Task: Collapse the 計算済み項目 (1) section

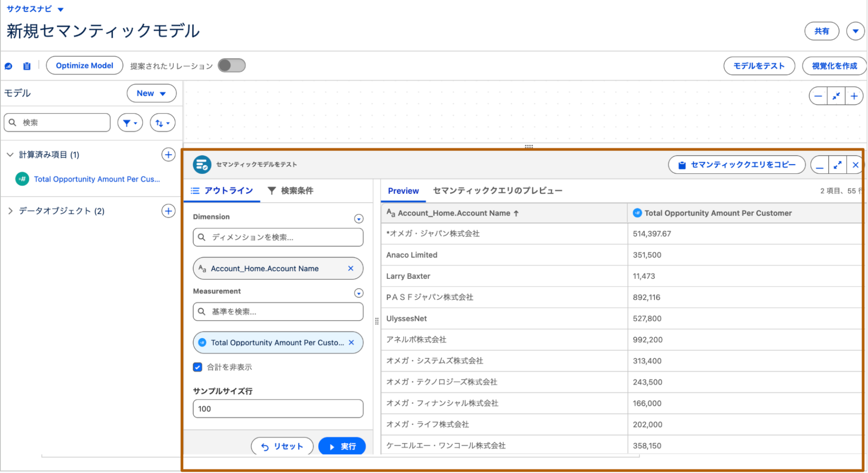Action: point(10,155)
